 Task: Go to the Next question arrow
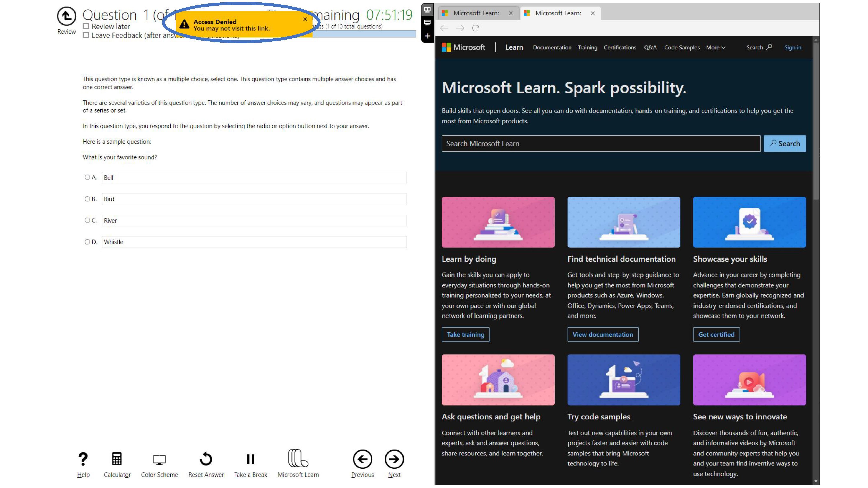[x=394, y=459]
